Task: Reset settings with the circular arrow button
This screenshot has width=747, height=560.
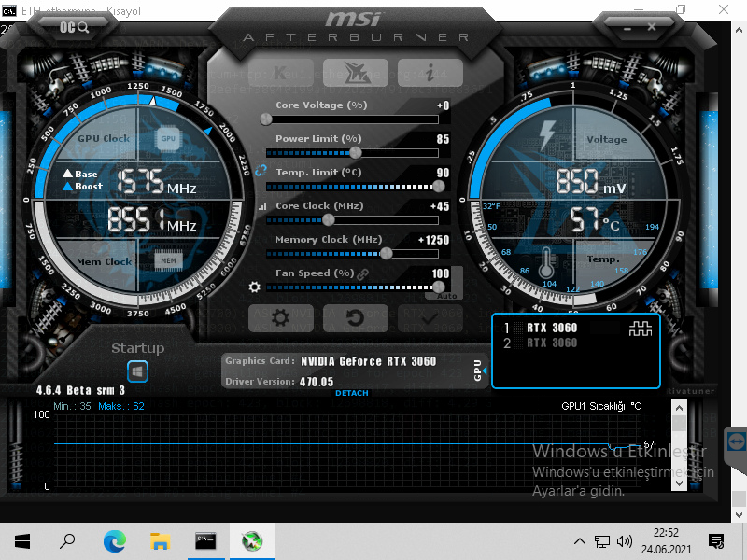Action: [356, 318]
